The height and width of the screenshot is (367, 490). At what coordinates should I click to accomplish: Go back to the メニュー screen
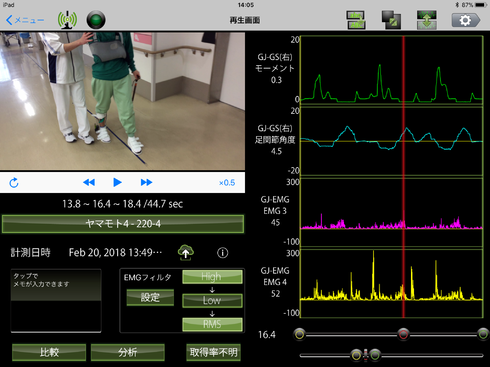(x=25, y=20)
